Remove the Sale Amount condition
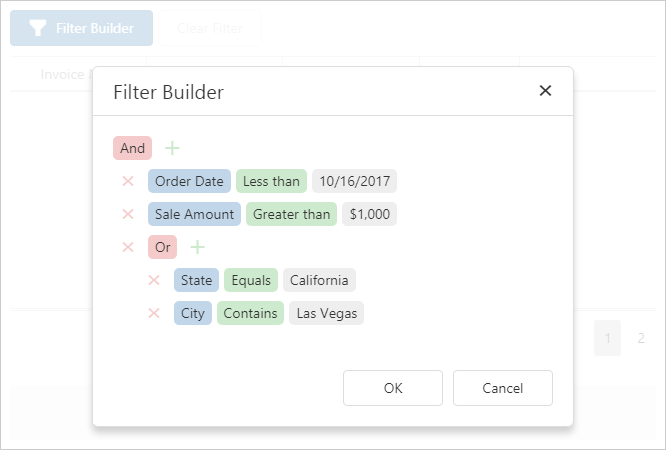The image size is (666, 450). (x=128, y=214)
